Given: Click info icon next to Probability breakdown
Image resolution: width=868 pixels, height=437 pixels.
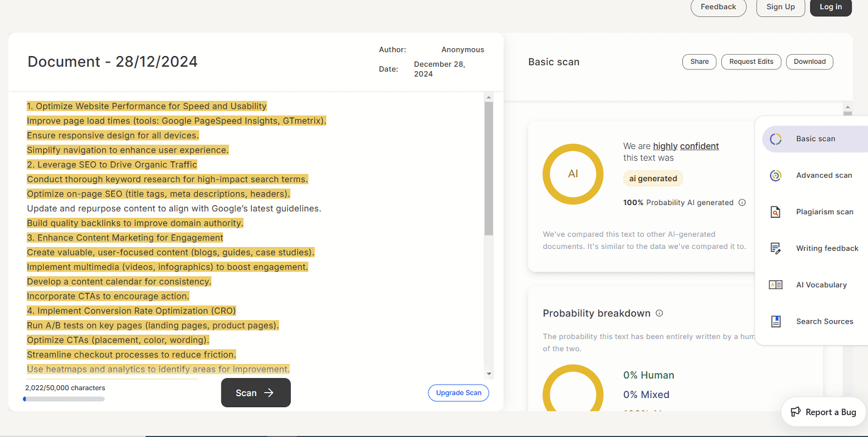Looking at the screenshot, I should pos(659,313).
